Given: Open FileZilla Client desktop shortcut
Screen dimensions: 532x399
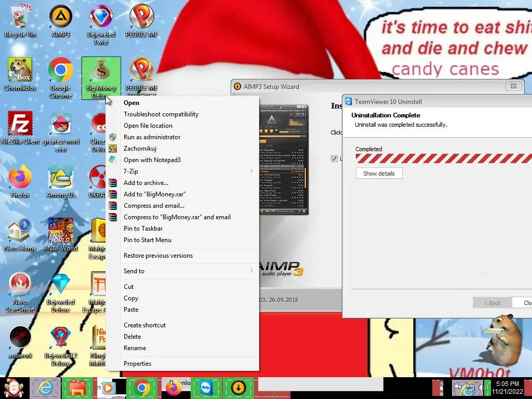Looking at the screenshot, I should coord(20,128).
